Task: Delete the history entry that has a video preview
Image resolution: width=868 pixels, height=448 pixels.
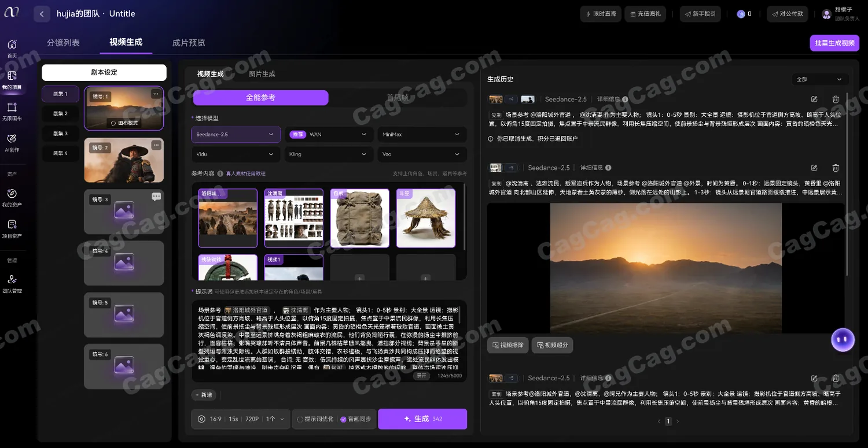Action: tap(836, 168)
